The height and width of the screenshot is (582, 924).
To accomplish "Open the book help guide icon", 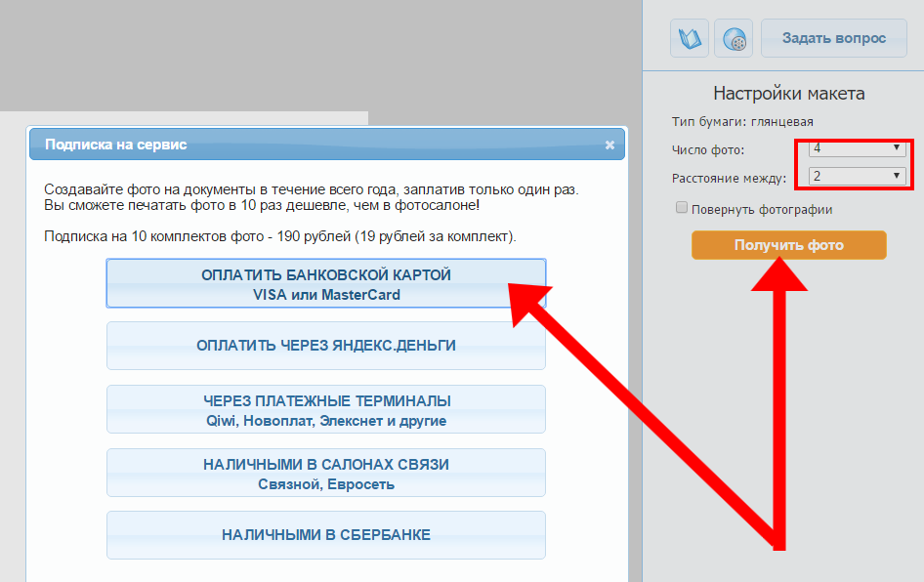I will (x=689, y=39).
